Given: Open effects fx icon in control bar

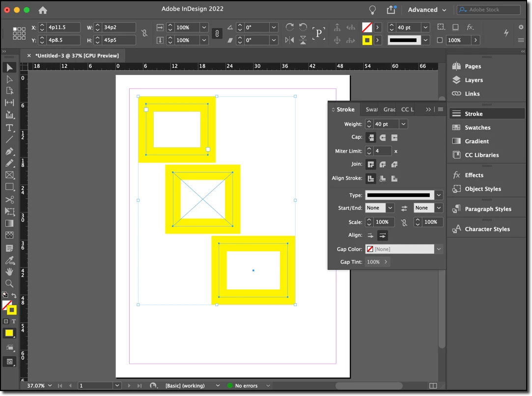Looking at the screenshot, I should (x=470, y=27).
